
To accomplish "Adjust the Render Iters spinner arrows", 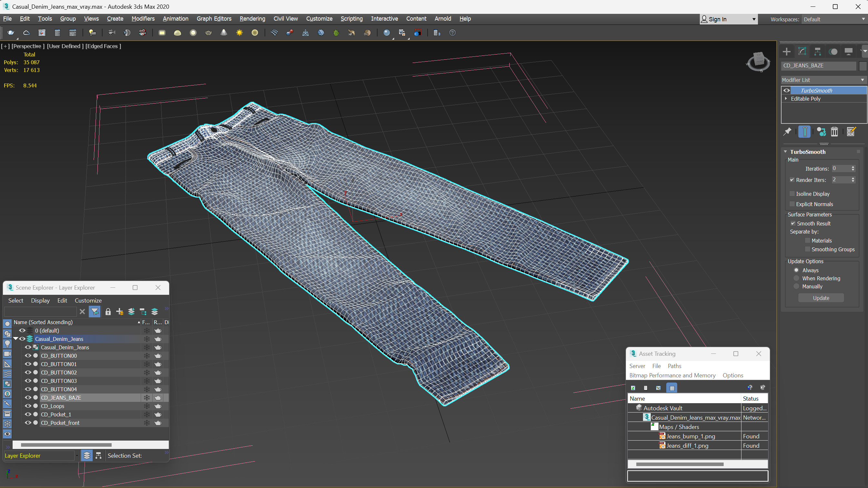I will point(853,180).
